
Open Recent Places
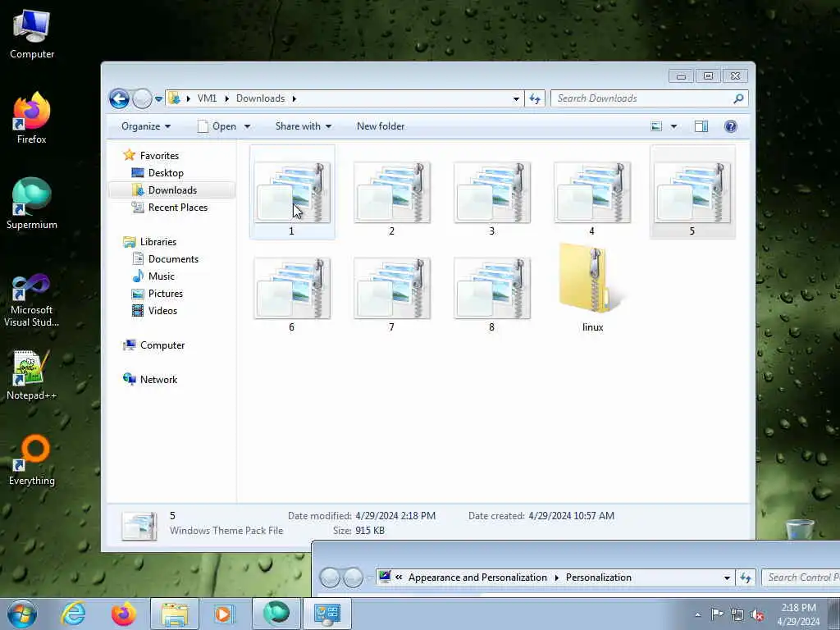(177, 208)
